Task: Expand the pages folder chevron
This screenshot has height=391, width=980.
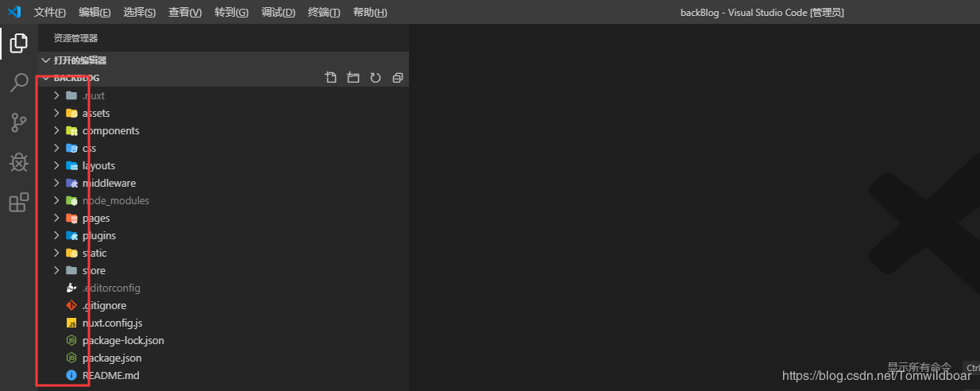Action: (56, 218)
